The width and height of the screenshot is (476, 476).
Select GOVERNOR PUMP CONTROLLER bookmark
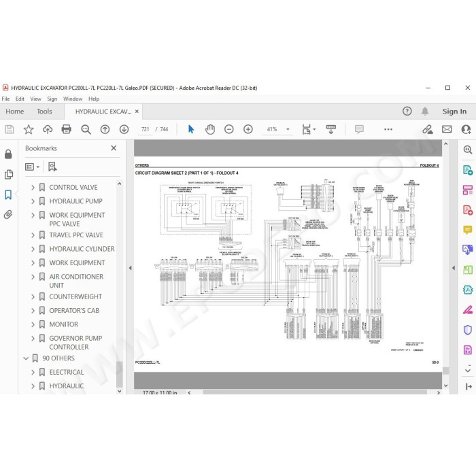point(75,343)
